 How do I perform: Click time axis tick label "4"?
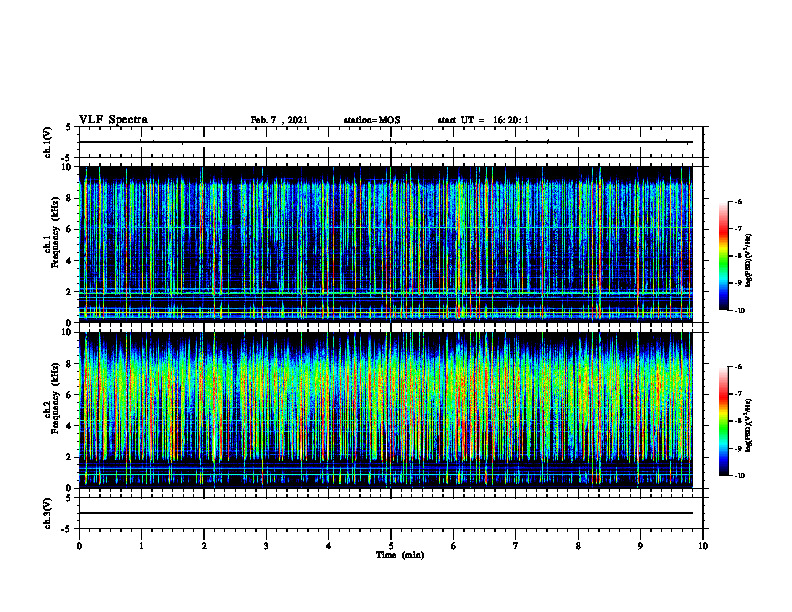(x=328, y=546)
